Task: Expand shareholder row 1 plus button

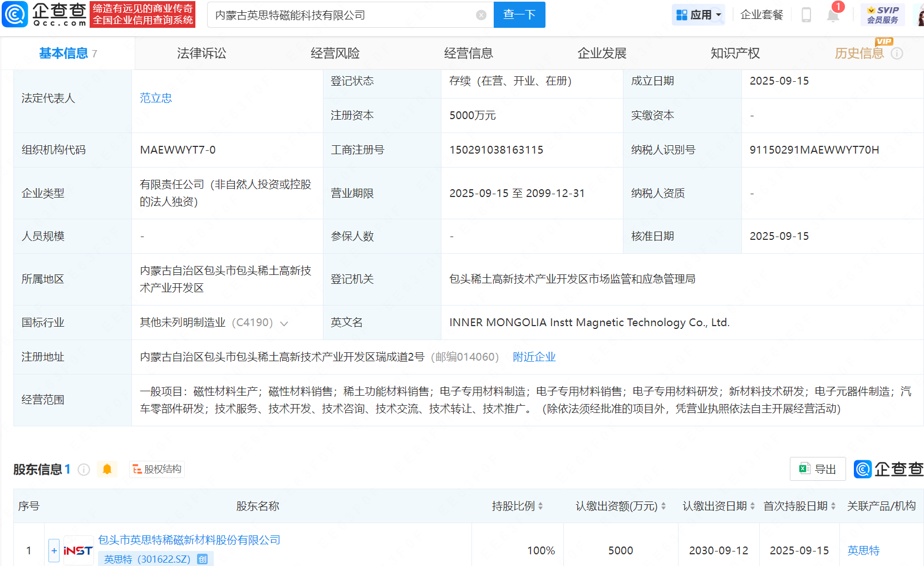Action: (54, 550)
